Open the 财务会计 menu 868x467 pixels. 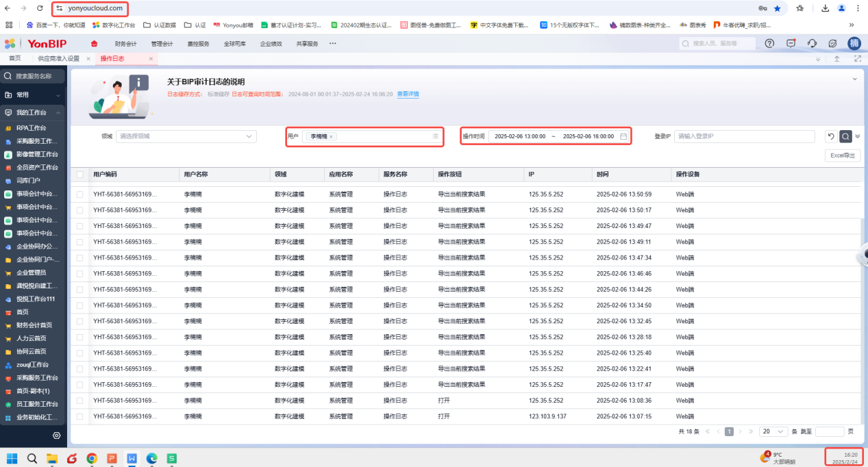125,44
